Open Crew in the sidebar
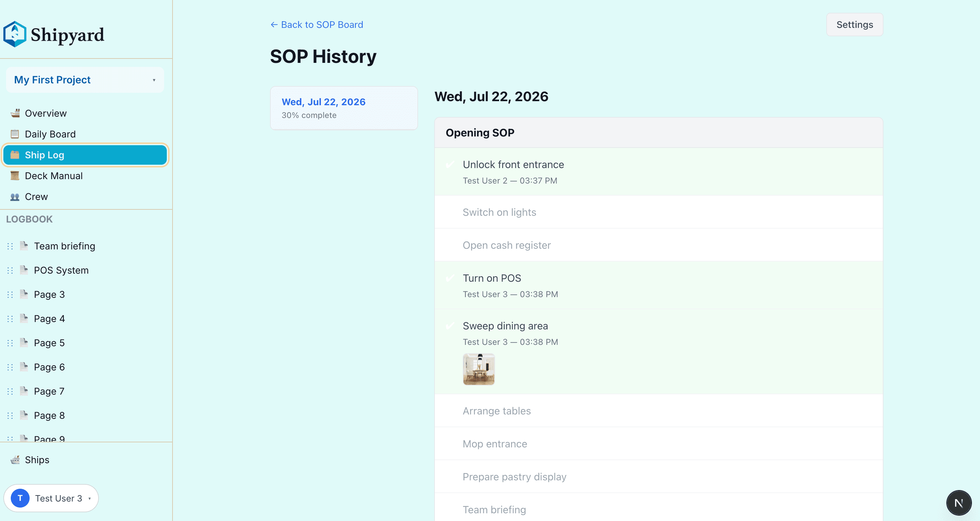 pyautogui.click(x=85, y=197)
